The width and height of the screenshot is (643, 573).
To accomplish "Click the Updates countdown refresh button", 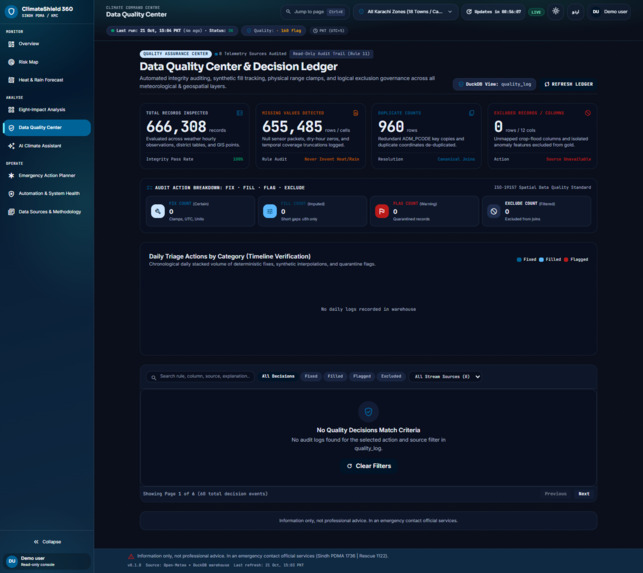I will 493,12.
